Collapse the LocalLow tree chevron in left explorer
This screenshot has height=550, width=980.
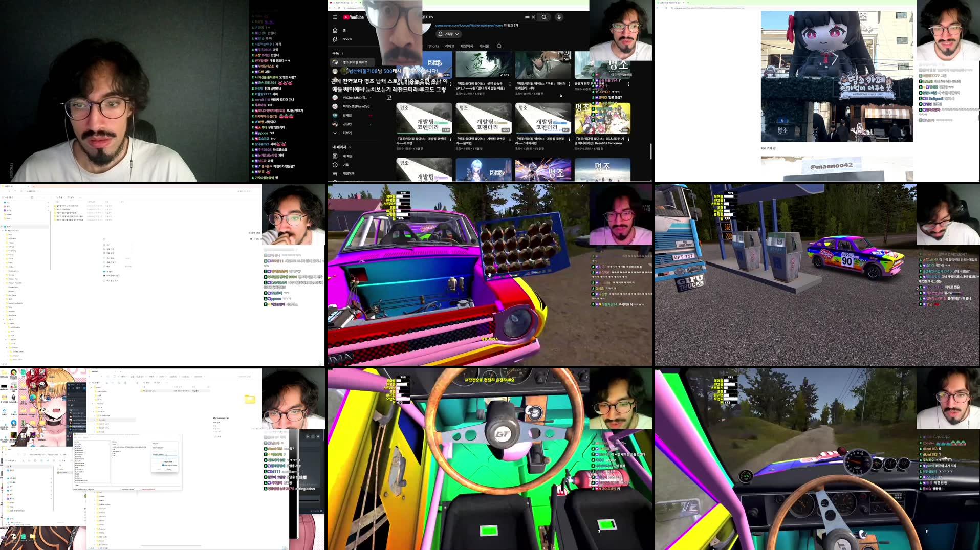(7, 347)
